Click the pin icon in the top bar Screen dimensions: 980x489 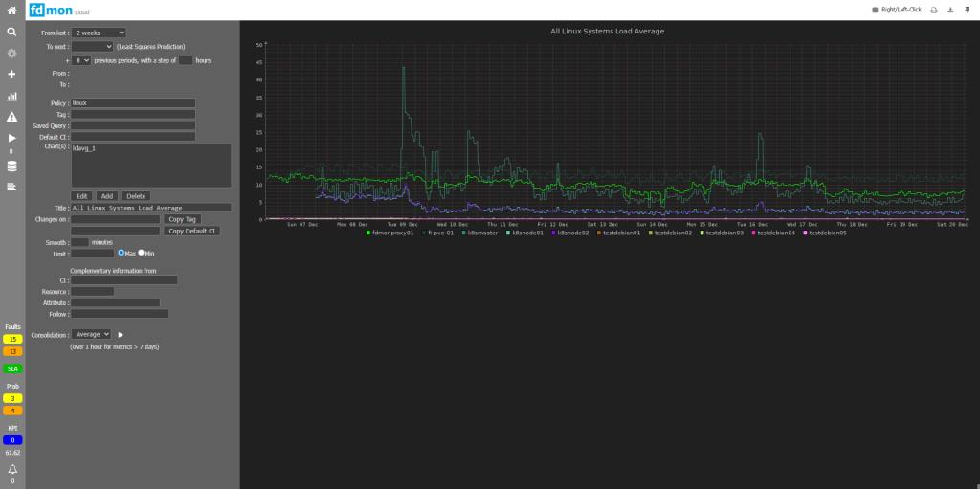[x=967, y=10]
